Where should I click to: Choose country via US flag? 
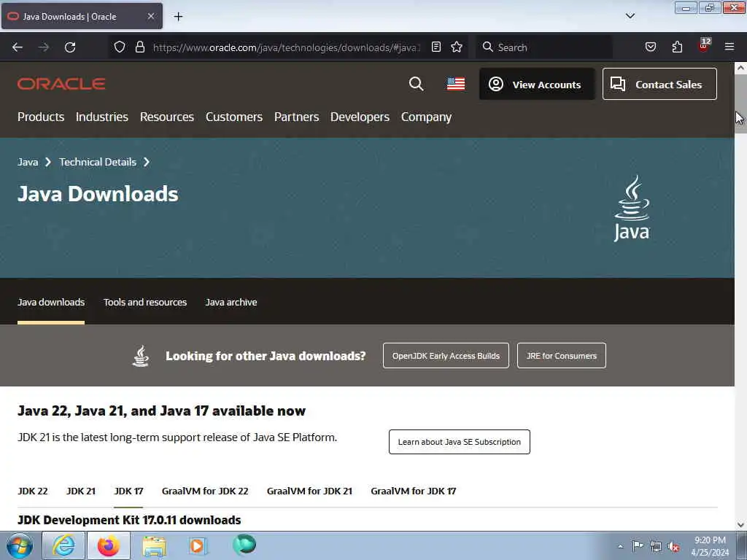click(456, 84)
